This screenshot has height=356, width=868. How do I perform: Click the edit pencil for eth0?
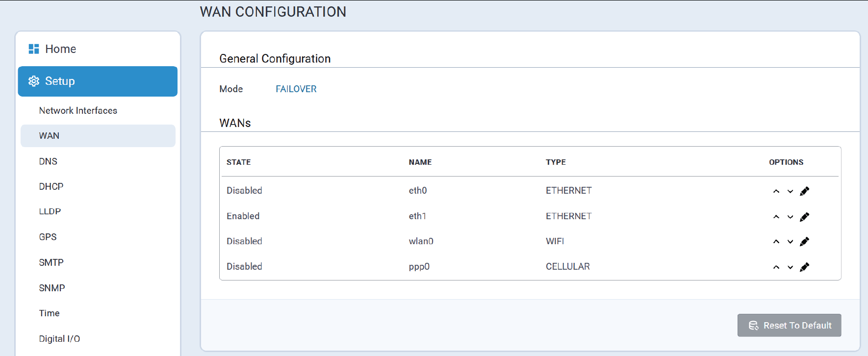pyautogui.click(x=804, y=191)
